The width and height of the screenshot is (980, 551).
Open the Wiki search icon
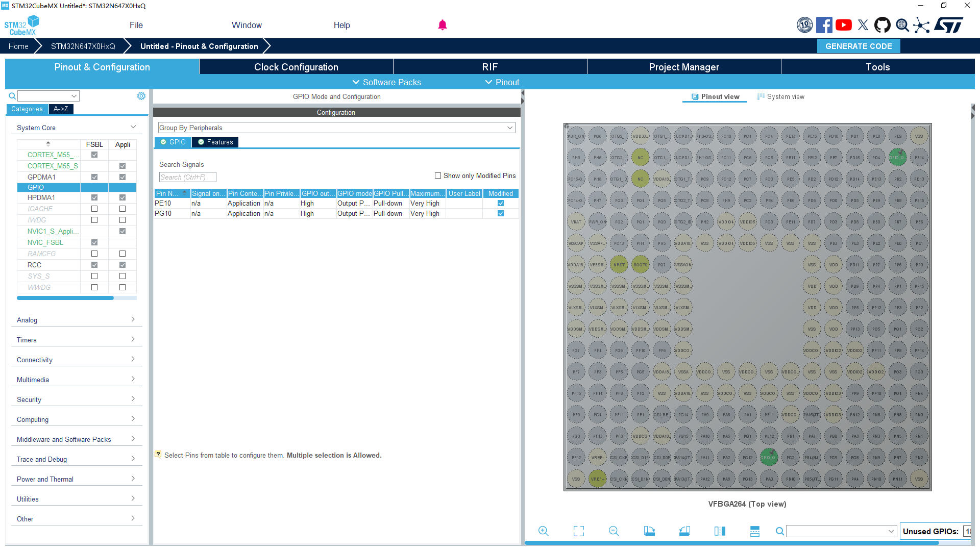(x=902, y=25)
